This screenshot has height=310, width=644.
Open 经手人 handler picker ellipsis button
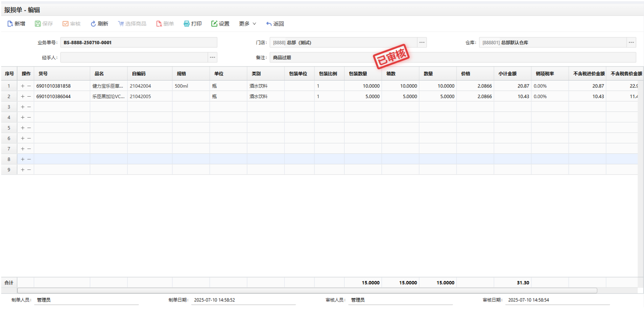213,57
